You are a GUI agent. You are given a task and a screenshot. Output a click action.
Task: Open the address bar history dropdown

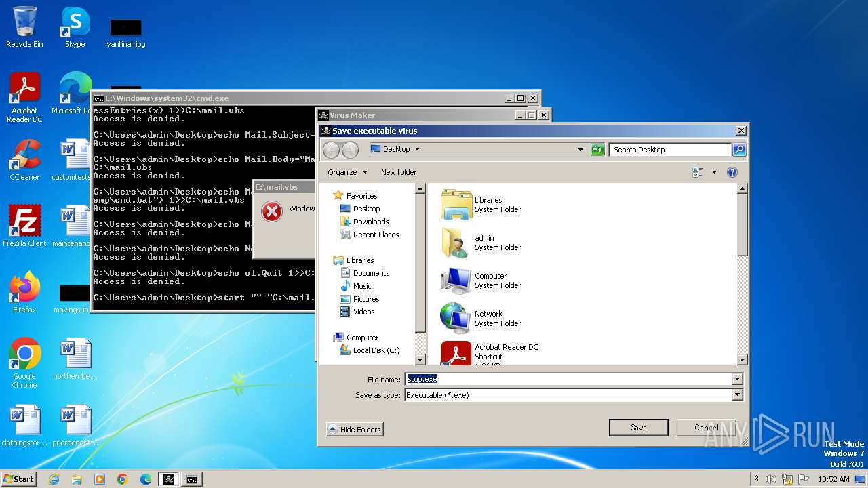point(580,150)
